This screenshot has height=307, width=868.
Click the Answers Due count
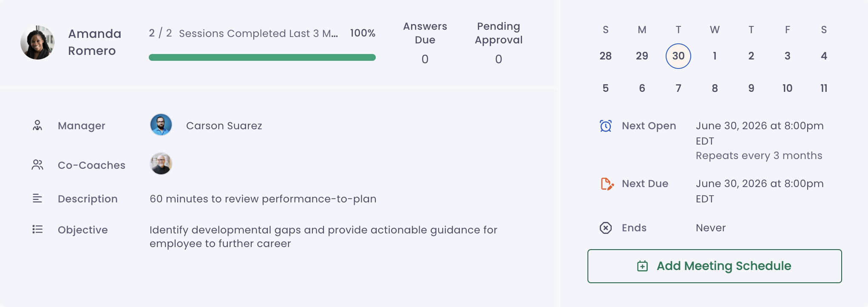[x=425, y=59]
